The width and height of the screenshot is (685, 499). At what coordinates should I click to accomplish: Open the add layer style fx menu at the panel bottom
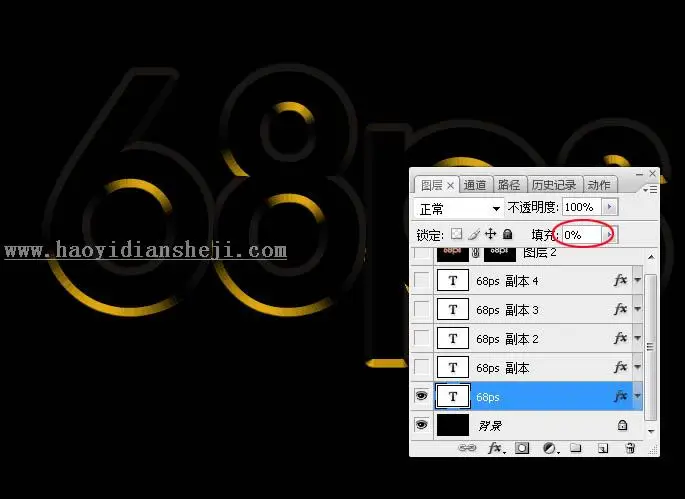coord(496,448)
